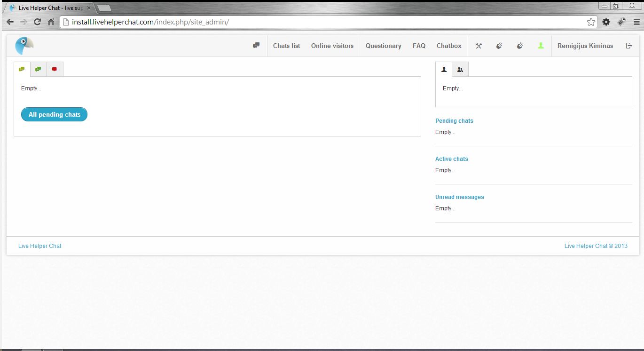The width and height of the screenshot is (644, 351).
Task: Open the Chats list menu
Action: (x=286, y=46)
